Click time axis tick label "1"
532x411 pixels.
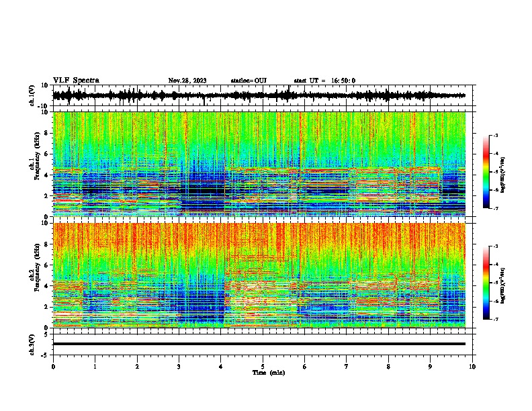(95, 367)
